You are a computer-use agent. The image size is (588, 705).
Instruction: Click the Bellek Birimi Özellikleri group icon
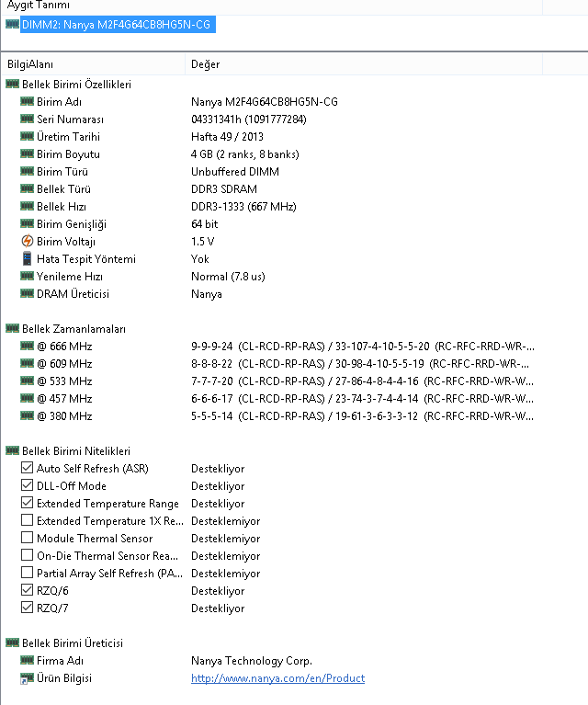click(12, 84)
